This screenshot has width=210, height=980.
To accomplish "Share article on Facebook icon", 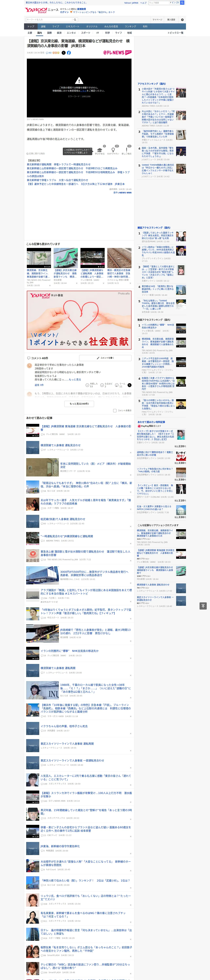I will [69, 53].
